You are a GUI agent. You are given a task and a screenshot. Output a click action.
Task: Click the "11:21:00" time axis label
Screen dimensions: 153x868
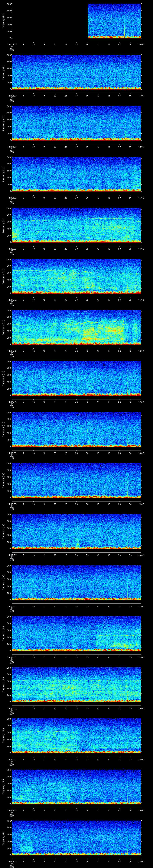click(12, 657)
